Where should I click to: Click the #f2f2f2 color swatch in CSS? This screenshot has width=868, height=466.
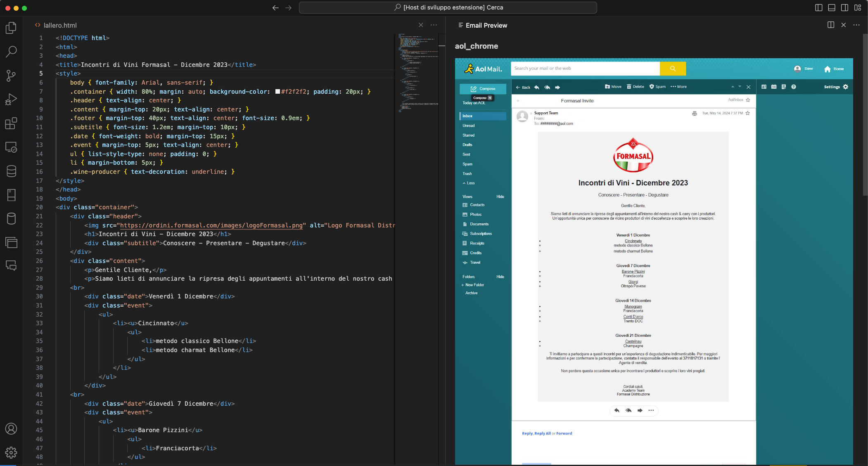tap(277, 92)
